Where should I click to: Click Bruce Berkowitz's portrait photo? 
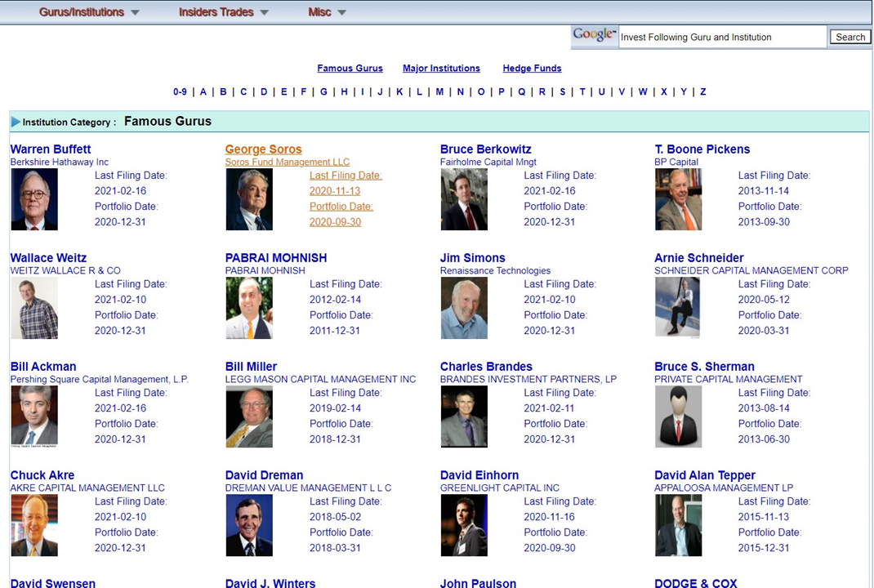pyautogui.click(x=464, y=199)
